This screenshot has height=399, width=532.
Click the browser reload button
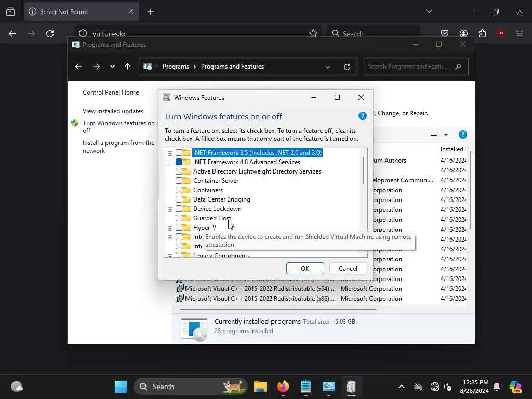click(50, 34)
